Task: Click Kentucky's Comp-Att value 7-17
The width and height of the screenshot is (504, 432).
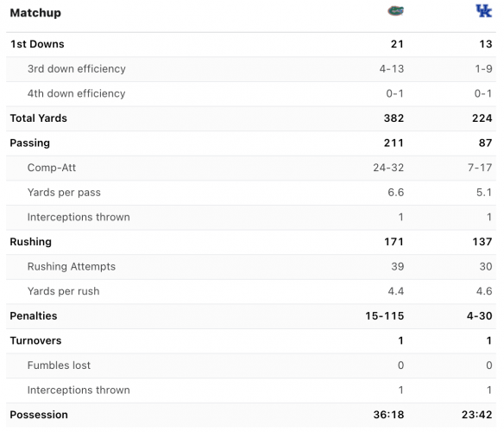Action: [480, 168]
